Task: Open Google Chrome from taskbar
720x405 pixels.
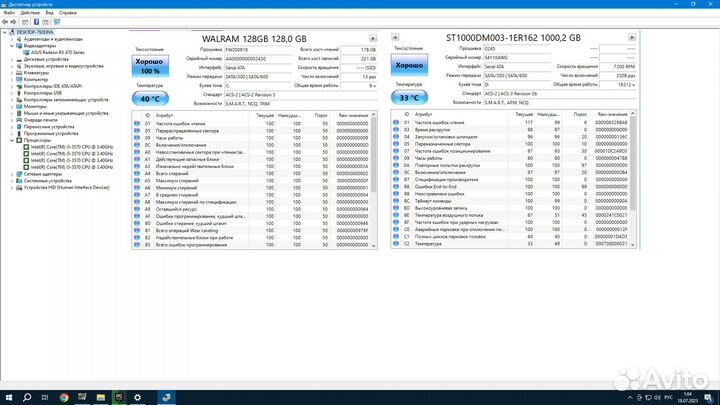Action: click(x=64, y=397)
